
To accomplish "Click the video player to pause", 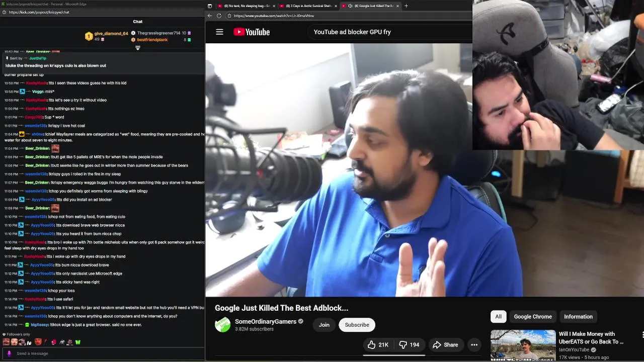I will (x=340, y=170).
